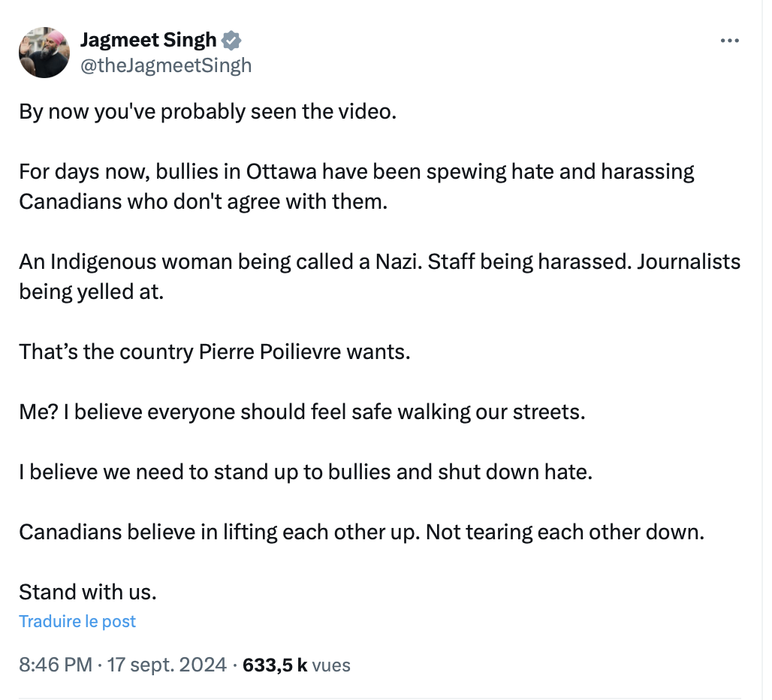
Task: Click sentence 'An Indigenous woman being called a Nazi'
Action: [221, 262]
